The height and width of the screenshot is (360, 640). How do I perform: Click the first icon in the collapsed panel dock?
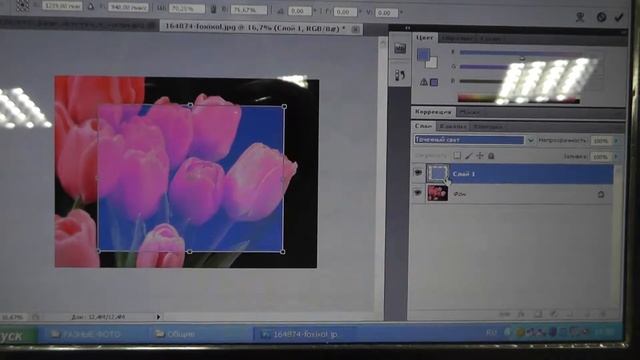coord(400,48)
